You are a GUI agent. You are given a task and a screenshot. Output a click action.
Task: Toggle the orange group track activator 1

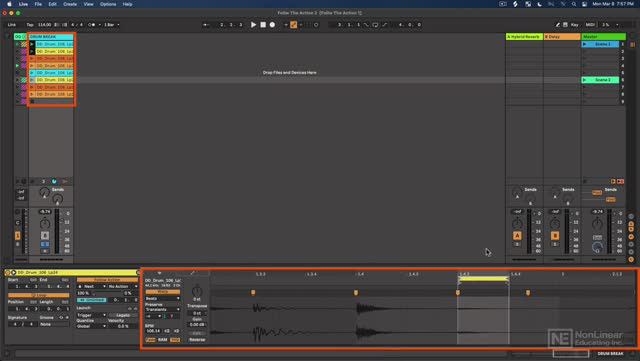(18, 236)
